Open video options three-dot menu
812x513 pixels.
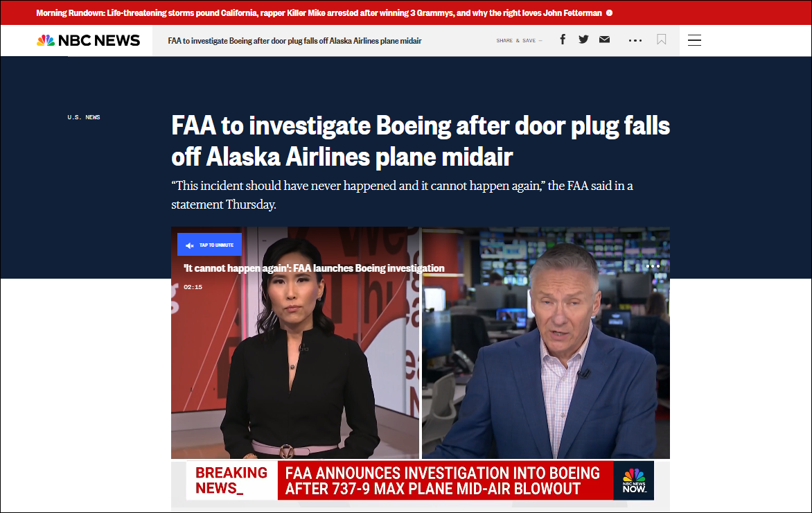click(x=653, y=266)
